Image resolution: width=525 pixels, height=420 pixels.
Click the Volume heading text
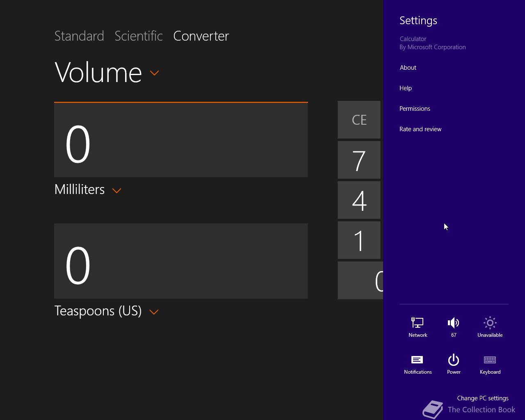tap(98, 73)
